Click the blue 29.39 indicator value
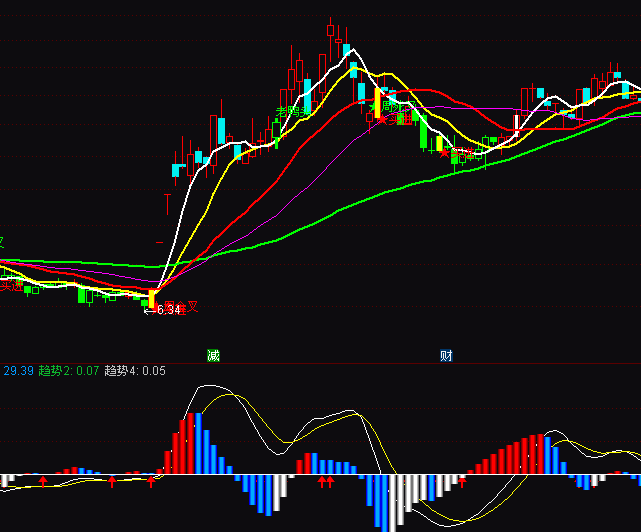This screenshot has width=641, height=532. 18,371
